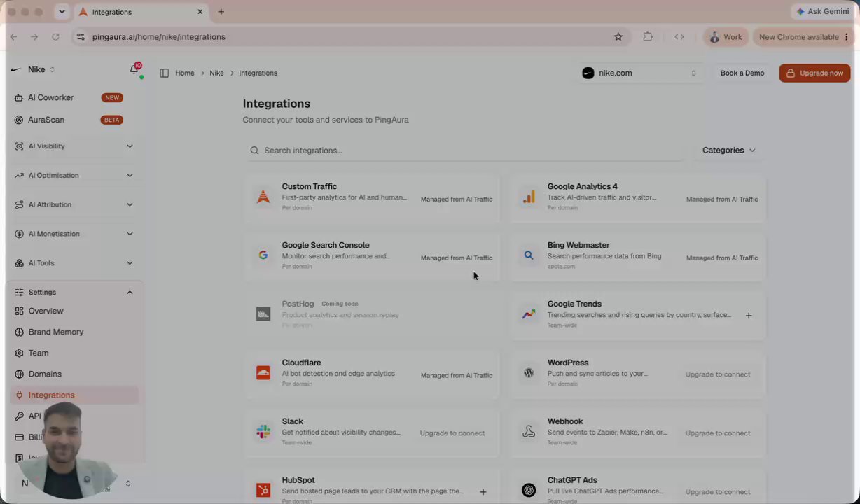Add HubSpot with plus icon
This screenshot has width=860, height=504.
[x=483, y=492]
